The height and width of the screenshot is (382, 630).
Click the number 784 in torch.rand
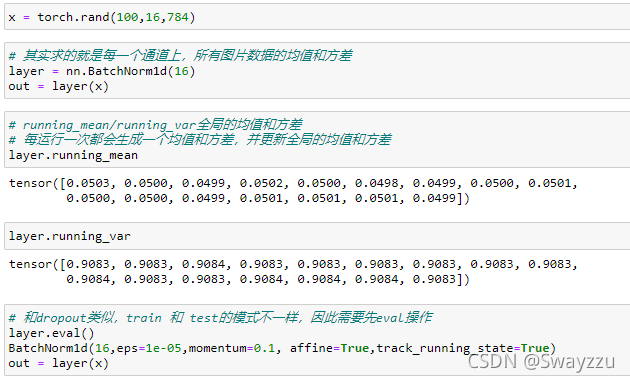[x=178, y=17]
